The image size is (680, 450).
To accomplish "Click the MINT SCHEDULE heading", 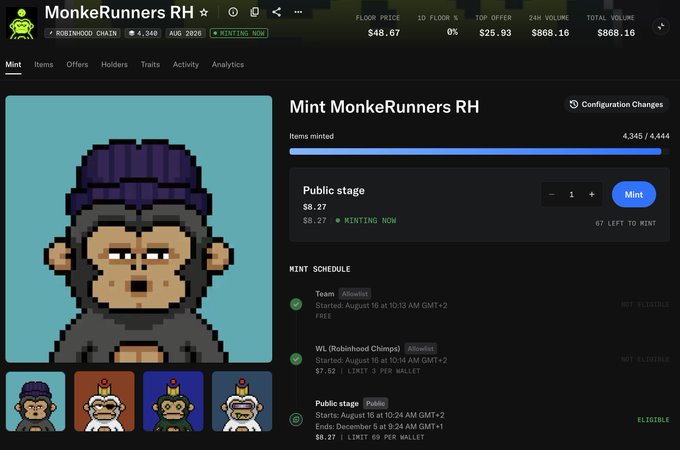I will (x=320, y=269).
